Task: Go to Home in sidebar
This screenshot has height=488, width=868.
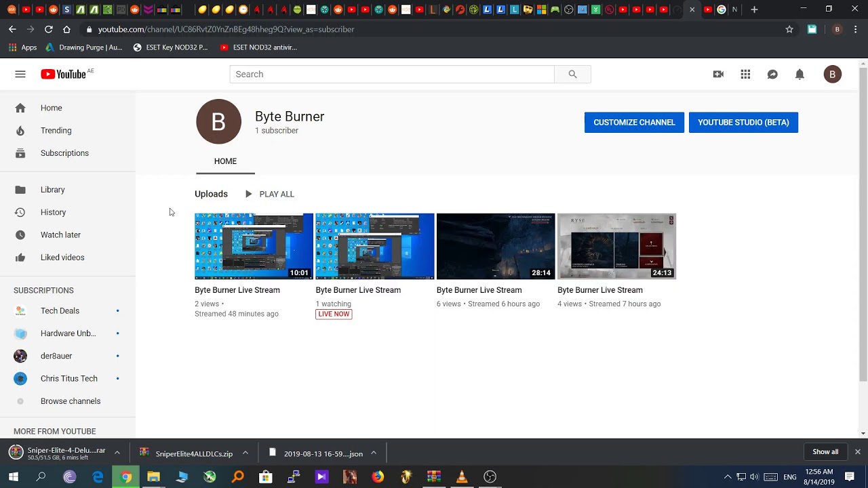Action: point(68,108)
